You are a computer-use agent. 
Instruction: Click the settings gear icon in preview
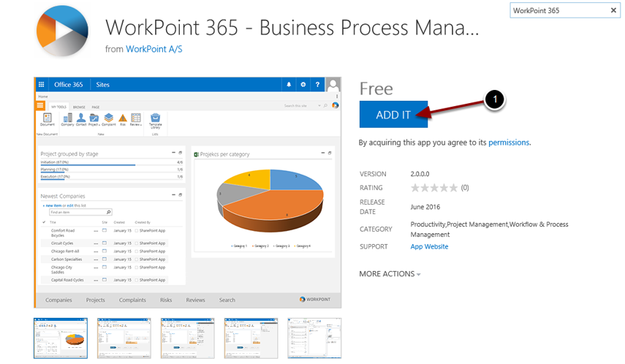303,85
